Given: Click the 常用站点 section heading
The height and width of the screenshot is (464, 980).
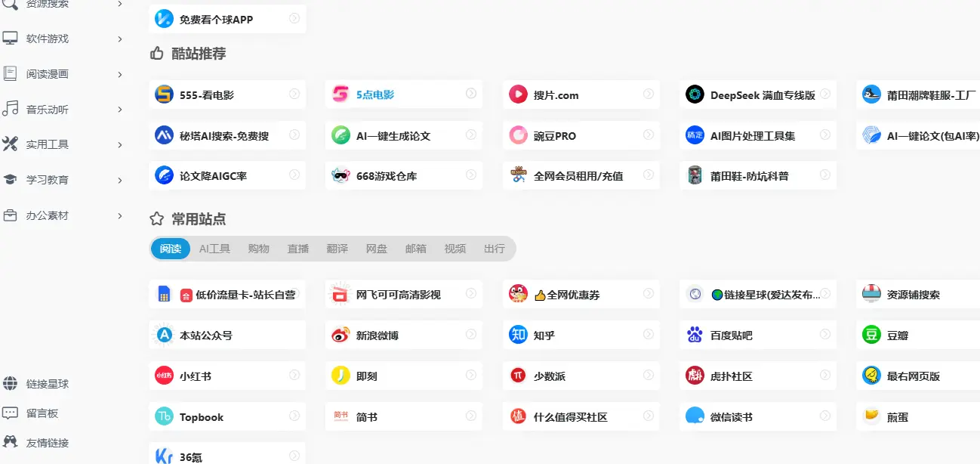Looking at the screenshot, I should coord(199,219).
